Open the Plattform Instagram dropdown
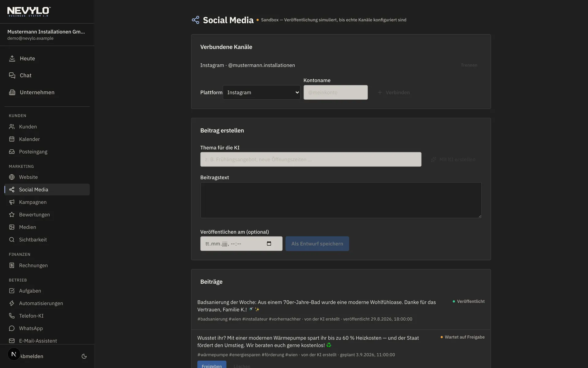This screenshot has height=368, width=588. 262,92
